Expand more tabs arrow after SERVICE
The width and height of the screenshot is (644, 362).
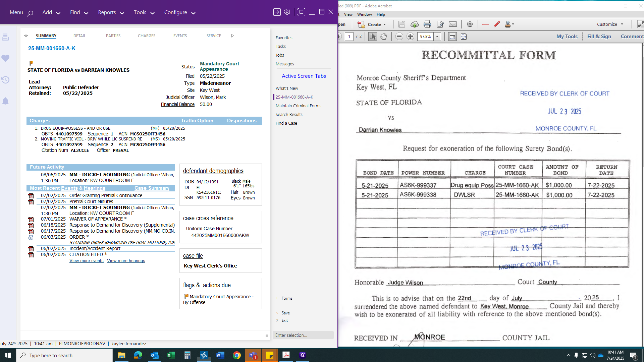232,36
